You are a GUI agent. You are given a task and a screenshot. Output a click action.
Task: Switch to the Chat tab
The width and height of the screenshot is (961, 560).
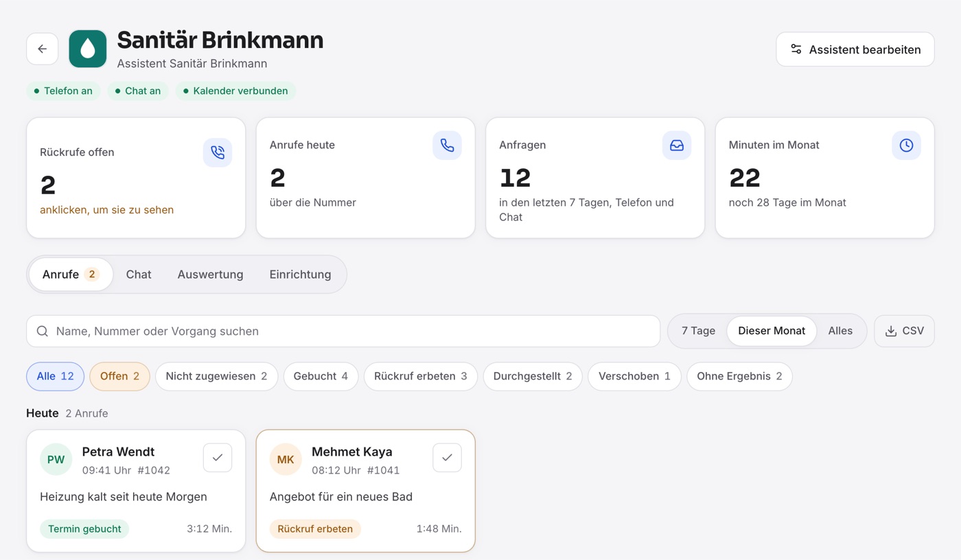[139, 275]
